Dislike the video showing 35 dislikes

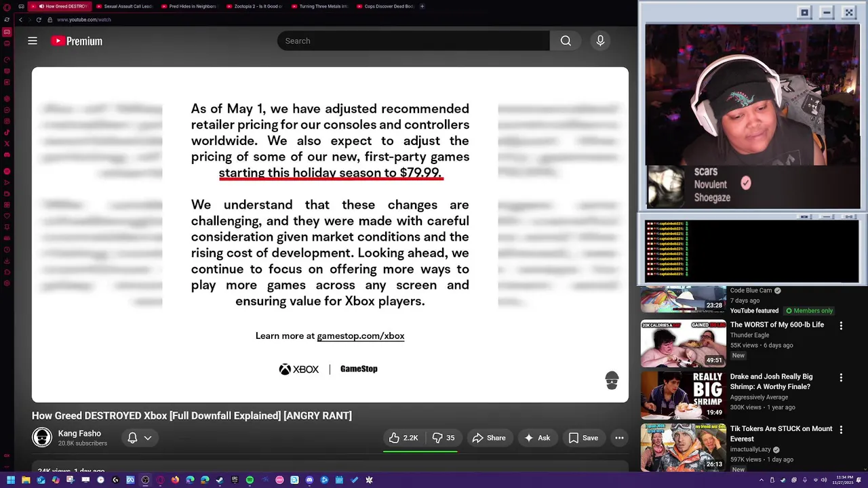coord(443,438)
